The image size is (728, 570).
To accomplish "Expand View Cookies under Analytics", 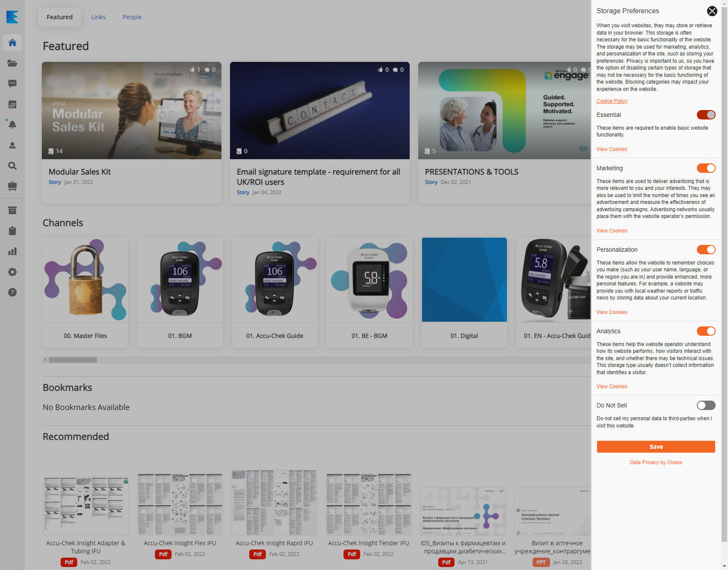I will click(x=612, y=387).
